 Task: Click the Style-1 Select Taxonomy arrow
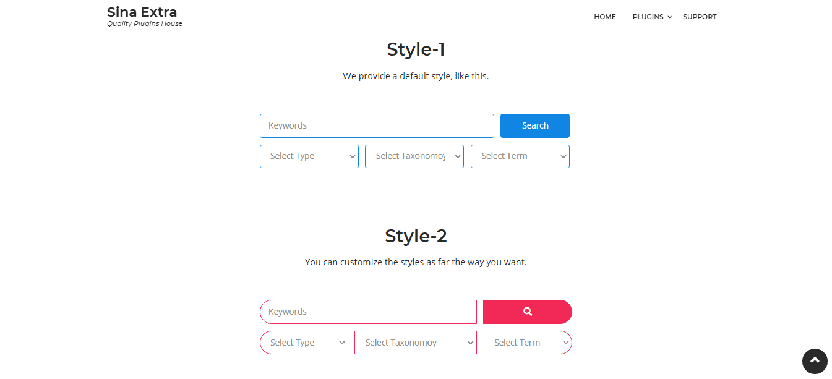pos(457,157)
